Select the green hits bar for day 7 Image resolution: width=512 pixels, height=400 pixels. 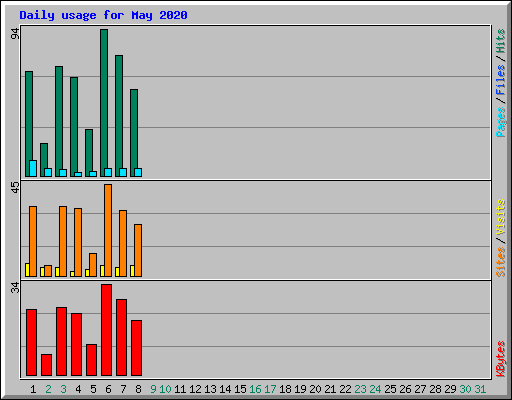coord(119,116)
